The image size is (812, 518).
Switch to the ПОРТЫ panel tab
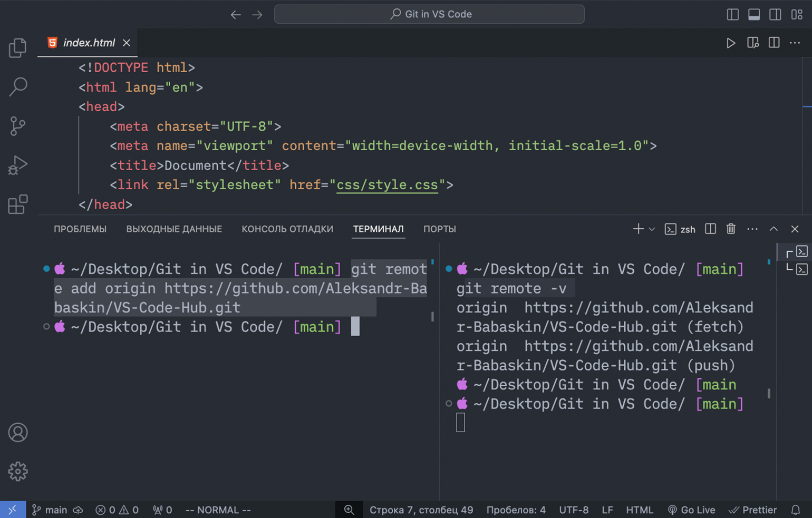pyautogui.click(x=440, y=229)
